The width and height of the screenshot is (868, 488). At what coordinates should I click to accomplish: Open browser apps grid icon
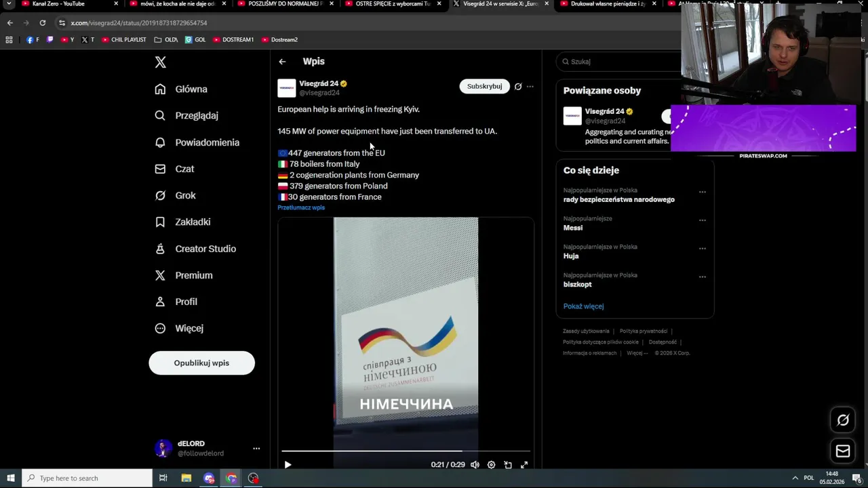[x=9, y=40]
